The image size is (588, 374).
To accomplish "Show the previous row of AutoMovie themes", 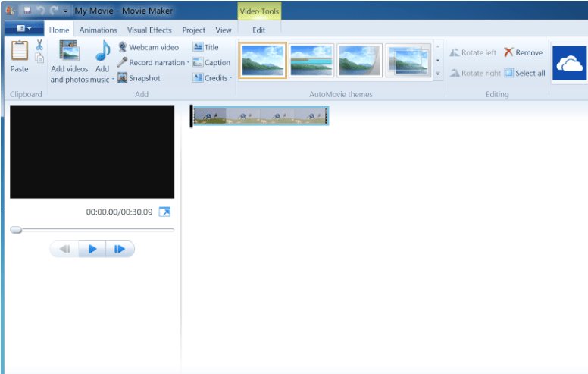I will (x=438, y=46).
